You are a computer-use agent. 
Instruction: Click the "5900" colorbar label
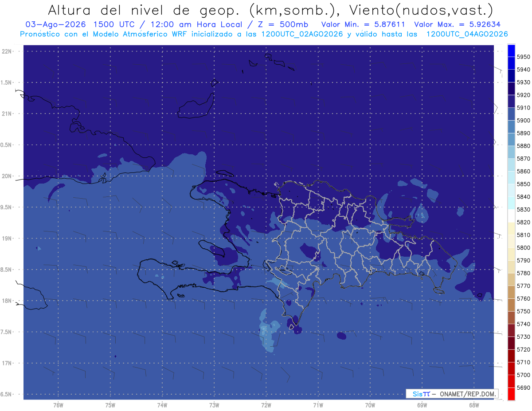tap(524, 121)
